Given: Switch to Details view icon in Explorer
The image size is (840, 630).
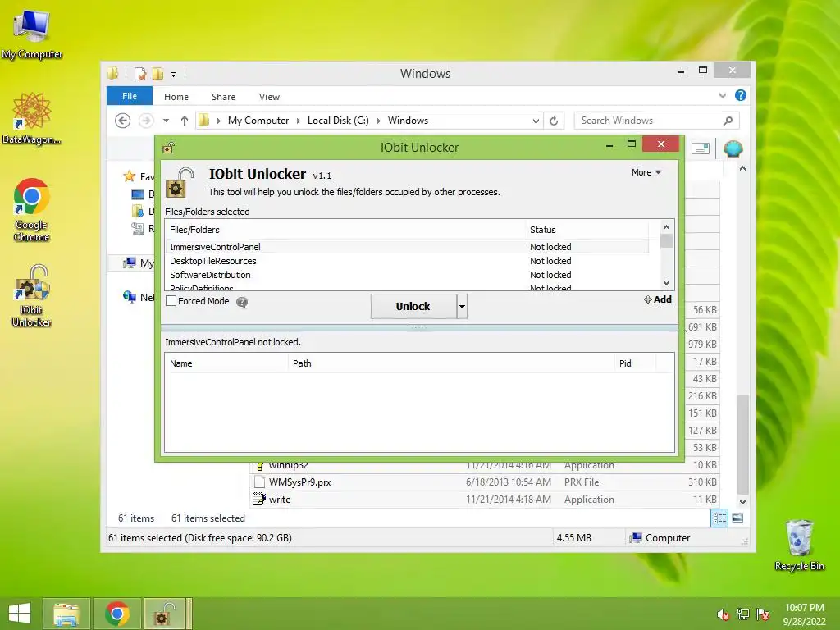Looking at the screenshot, I should [719, 518].
